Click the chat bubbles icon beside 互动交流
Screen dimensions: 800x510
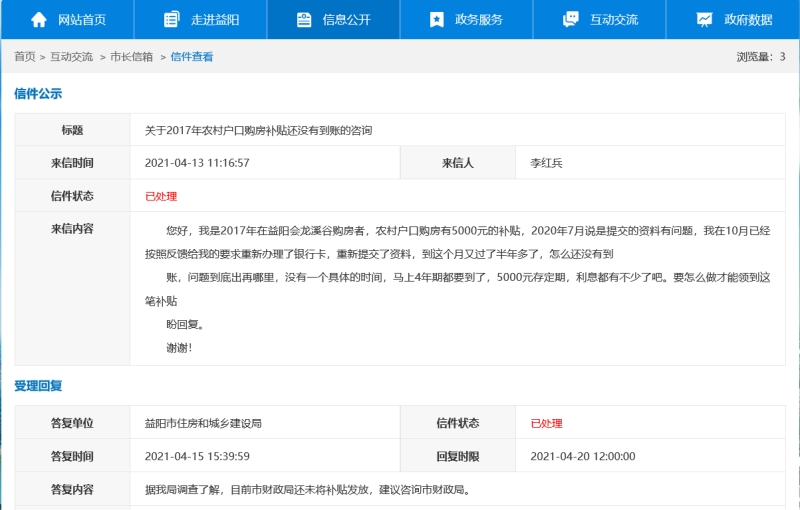[571, 19]
